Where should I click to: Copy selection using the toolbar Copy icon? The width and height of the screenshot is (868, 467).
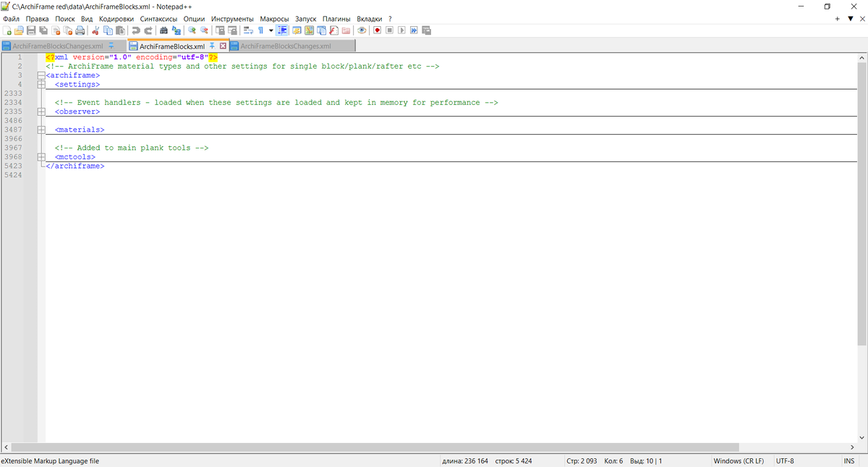point(108,30)
